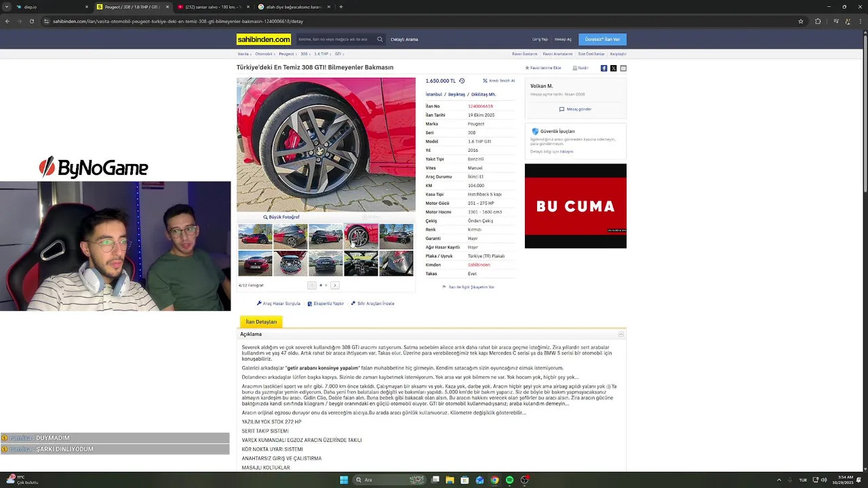Image resolution: width=868 pixels, height=488 pixels.
Task: Reload the page with refresh icon
Action: tap(32, 21)
